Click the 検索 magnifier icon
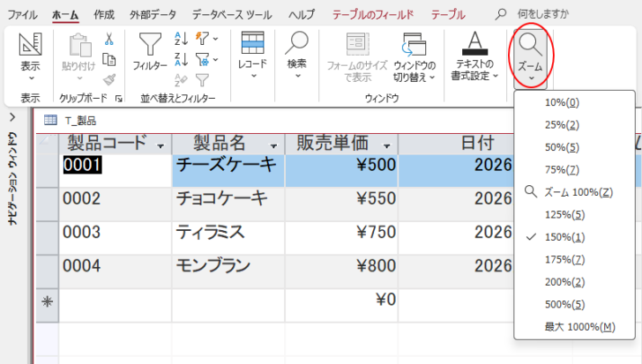The image size is (642, 364). coord(296,43)
